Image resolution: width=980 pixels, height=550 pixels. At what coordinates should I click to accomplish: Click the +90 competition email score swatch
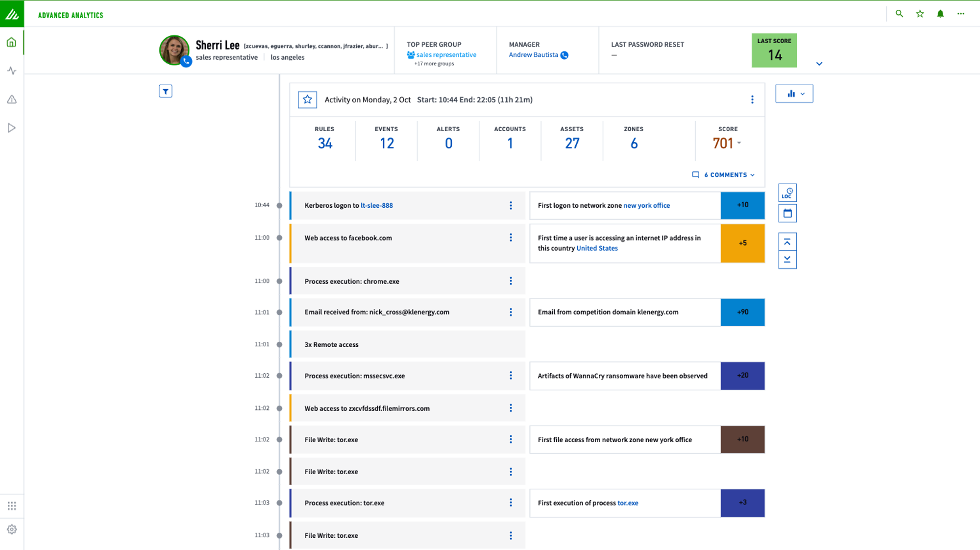click(742, 312)
